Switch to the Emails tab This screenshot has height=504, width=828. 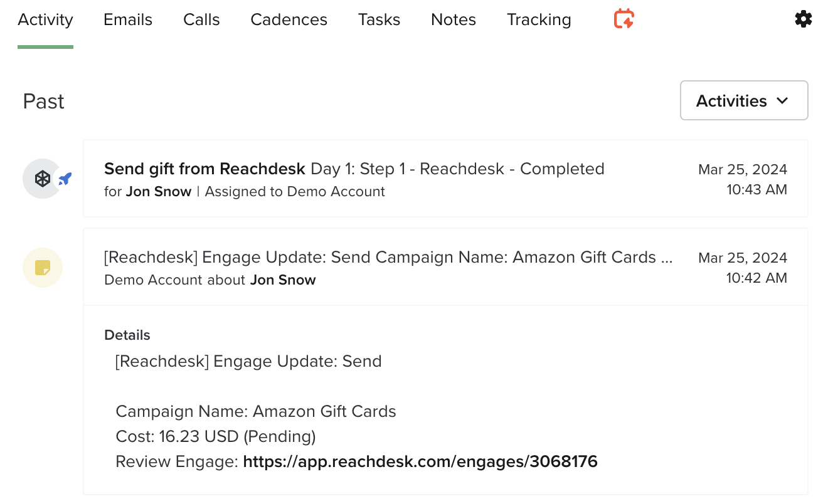point(127,19)
